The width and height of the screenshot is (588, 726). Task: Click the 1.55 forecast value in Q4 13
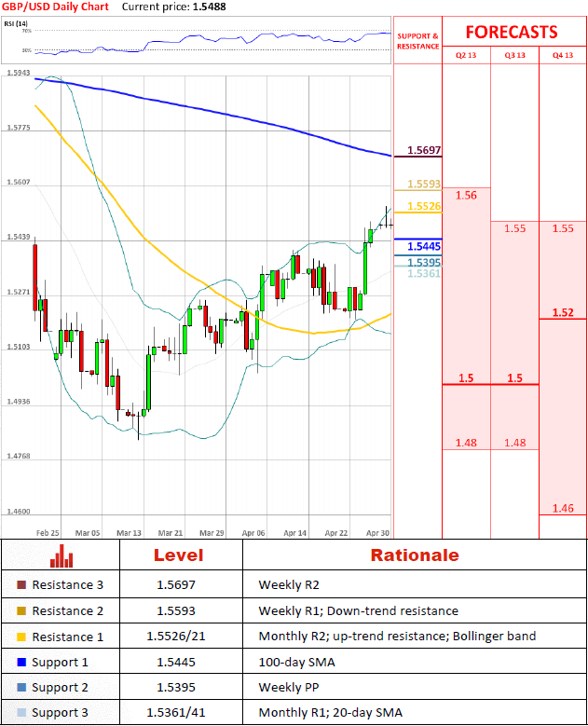(x=563, y=228)
